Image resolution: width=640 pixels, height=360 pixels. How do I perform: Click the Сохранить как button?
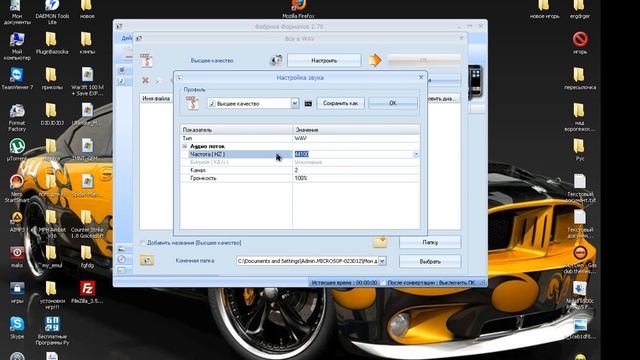pyautogui.click(x=340, y=103)
